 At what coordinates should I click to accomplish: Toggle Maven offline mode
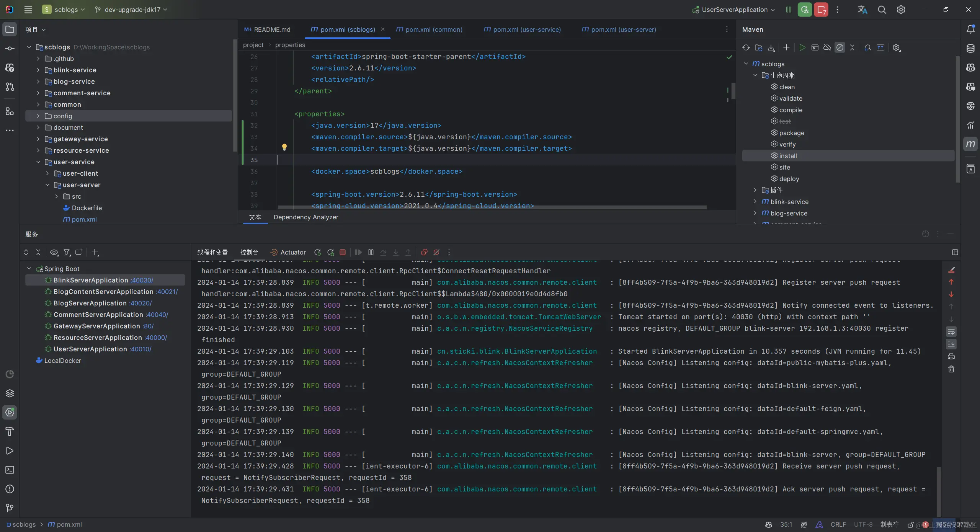click(x=827, y=47)
